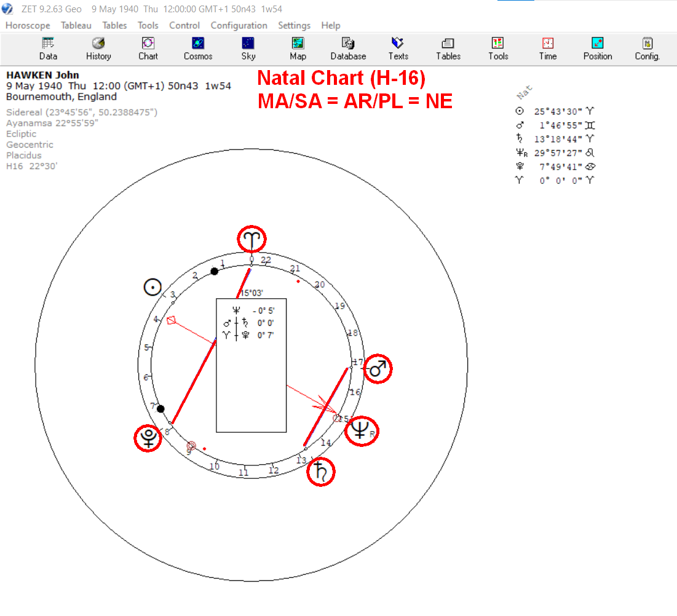677x616 pixels.
Task: Click the Saturn symbol on the chart wheel
Action: 321,472
